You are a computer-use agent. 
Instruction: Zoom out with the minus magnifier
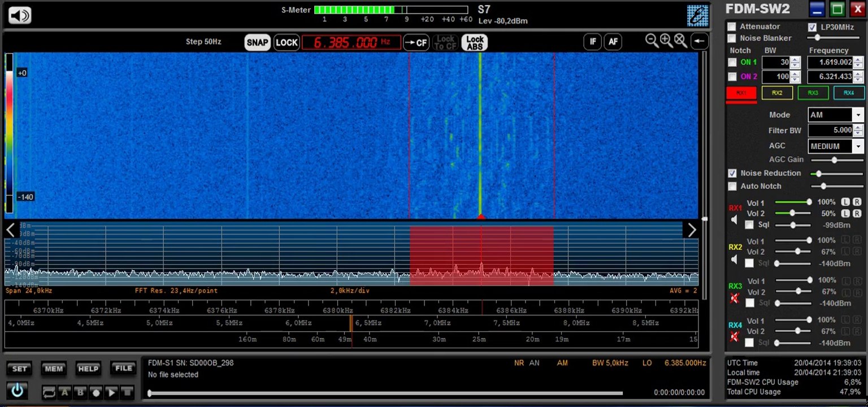[652, 40]
